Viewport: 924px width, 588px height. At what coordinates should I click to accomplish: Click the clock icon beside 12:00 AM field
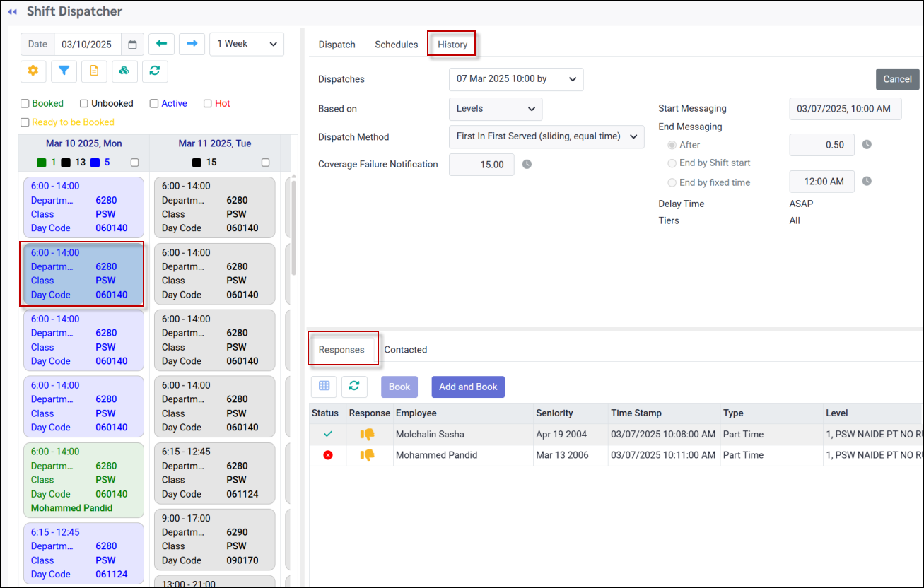867,182
